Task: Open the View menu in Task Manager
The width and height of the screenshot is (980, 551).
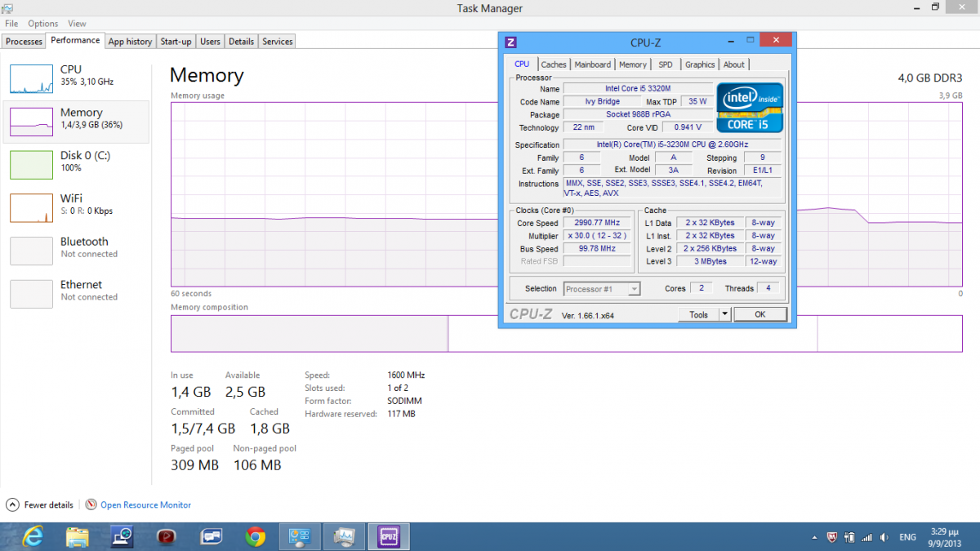Action: pyautogui.click(x=77, y=24)
